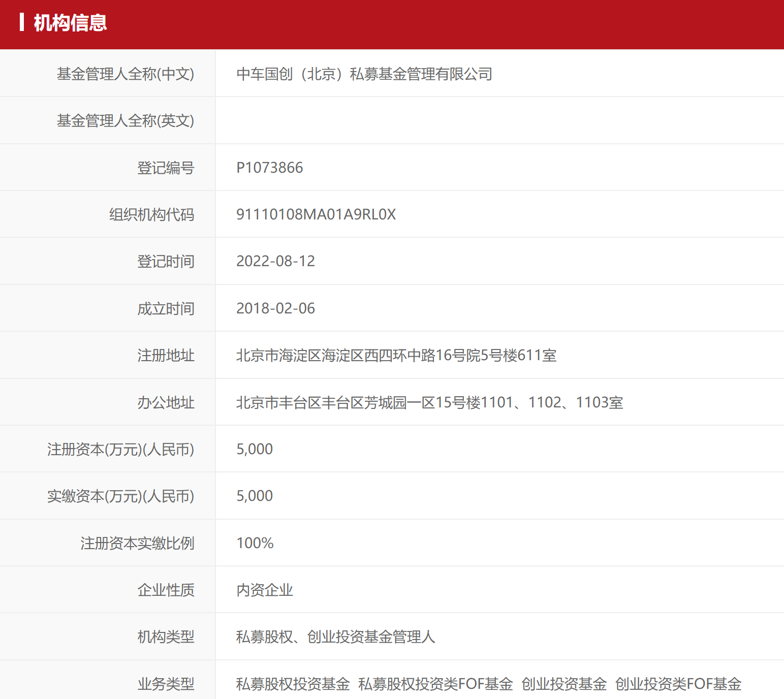The image size is (784, 699).
Task: Click the 企业性质 label
Action: click(166, 590)
